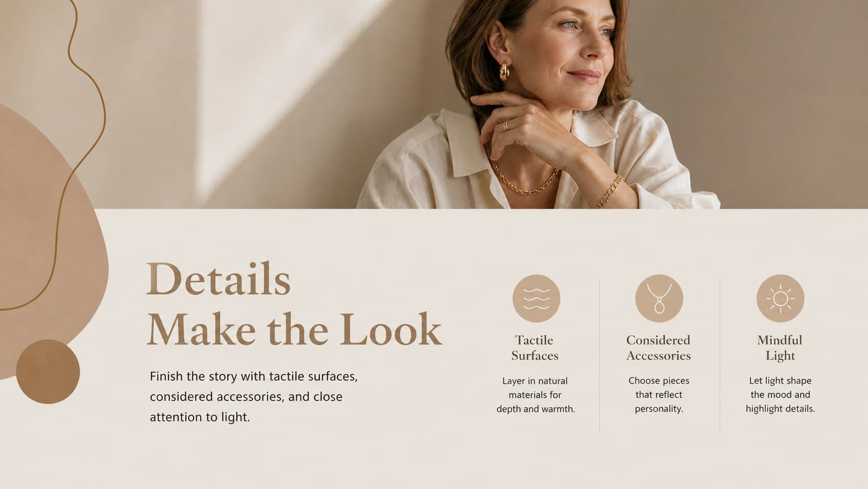Screen dimensions: 868x489
Task: Click the "Let light shape the mood" text
Action: (780, 394)
